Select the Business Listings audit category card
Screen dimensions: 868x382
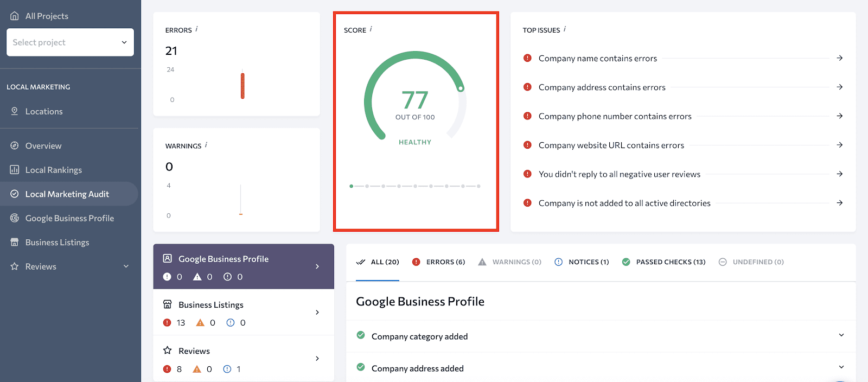pyautogui.click(x=243, y=313)
